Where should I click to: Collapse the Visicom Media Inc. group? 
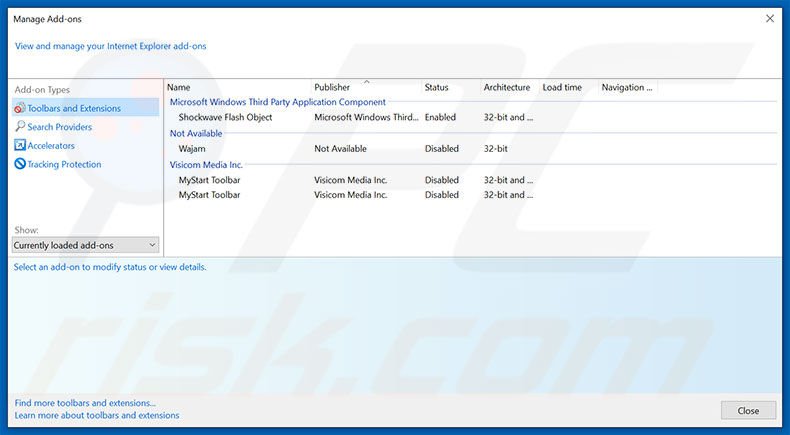pyautogui.click(x=206, y=165)
